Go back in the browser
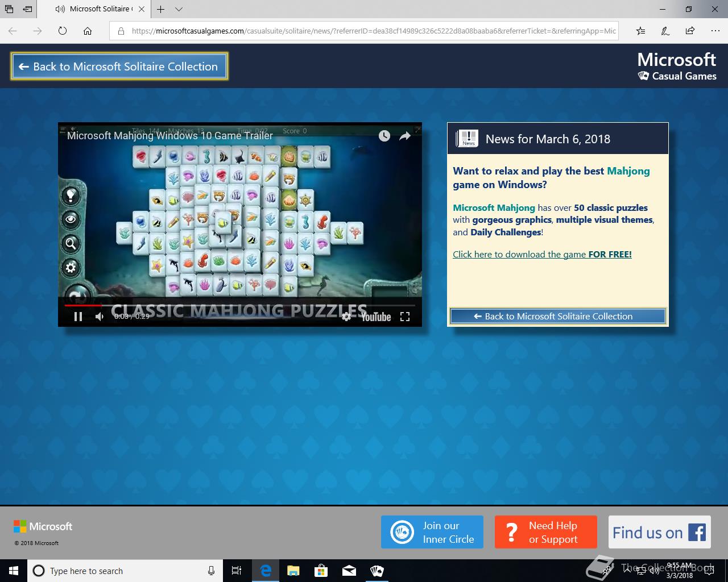Viewport: 728px width, 582px height. click(x=13, y=31)
